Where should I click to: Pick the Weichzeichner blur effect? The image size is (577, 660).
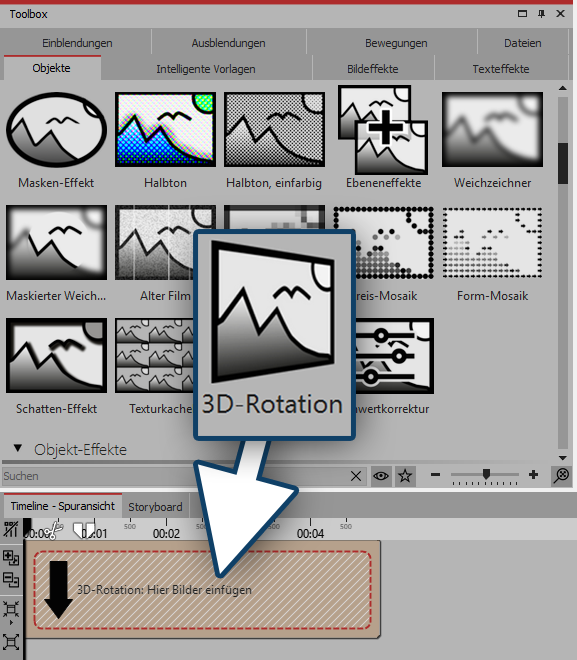492,130
